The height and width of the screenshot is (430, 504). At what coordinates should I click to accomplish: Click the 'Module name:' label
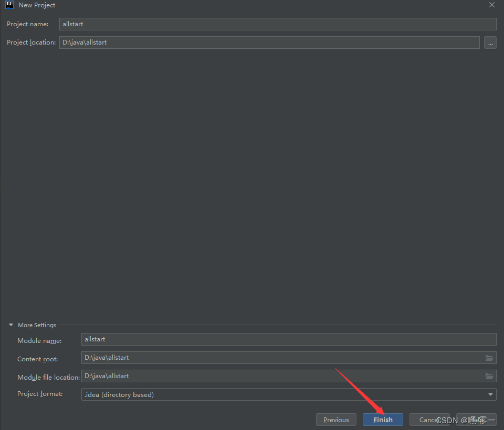pyautogui.click(x=39, y=341)
